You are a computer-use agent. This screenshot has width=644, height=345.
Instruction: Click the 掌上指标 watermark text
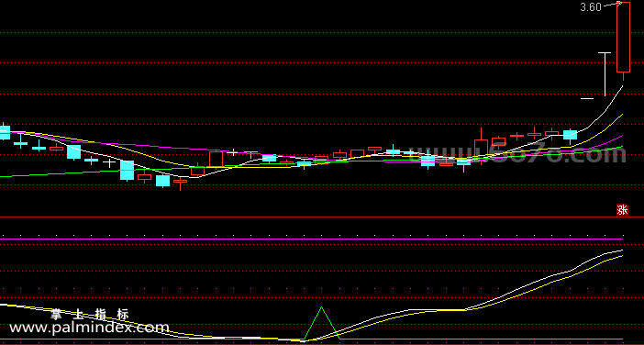[90, 315]
